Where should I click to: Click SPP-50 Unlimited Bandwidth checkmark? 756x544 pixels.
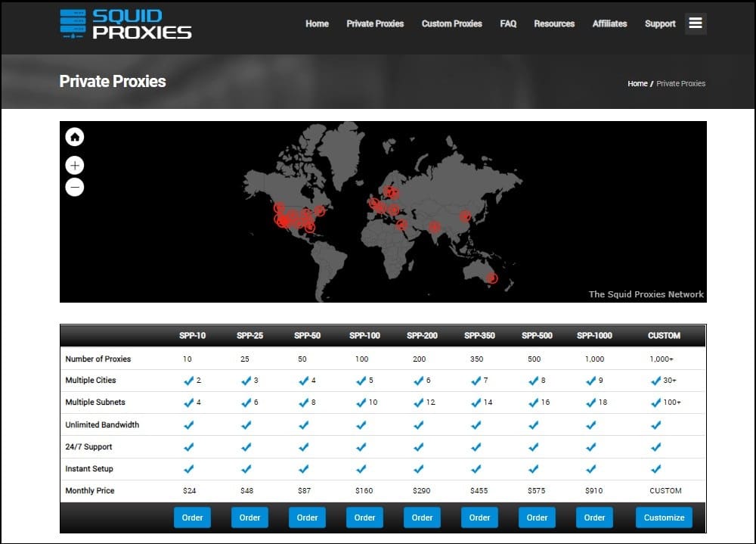[x=303, y=425]
